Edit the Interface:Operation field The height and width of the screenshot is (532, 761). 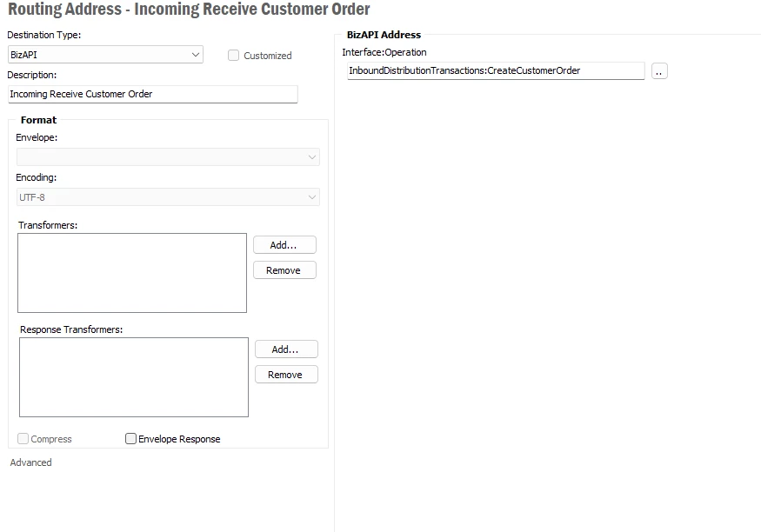tap(496, 70)
